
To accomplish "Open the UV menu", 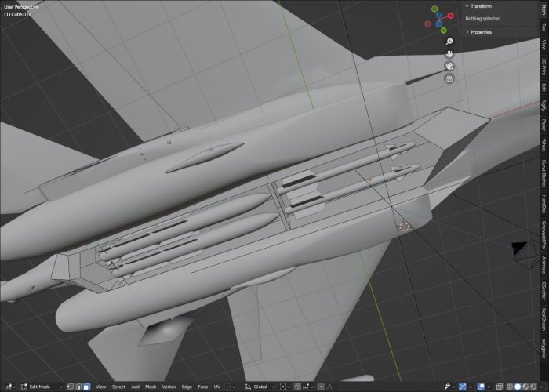I will (217, 387).
